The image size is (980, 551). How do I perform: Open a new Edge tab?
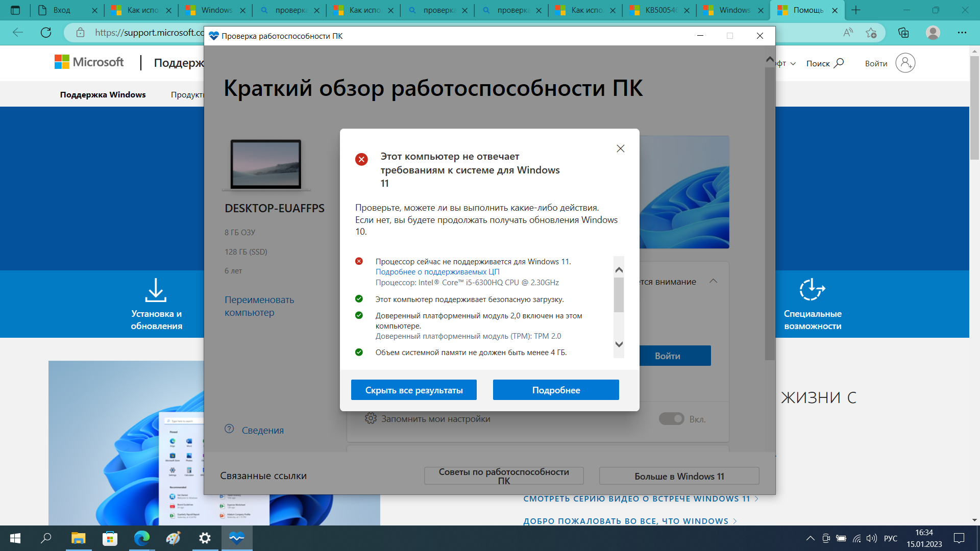coord(856,10)
